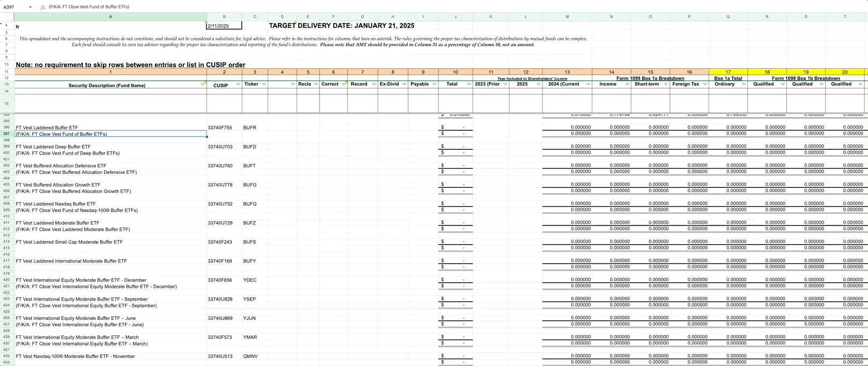The height and width of the screenshot is (366, 868).
Task: Open the Qualified filter in column S
Action: point(822,84)
